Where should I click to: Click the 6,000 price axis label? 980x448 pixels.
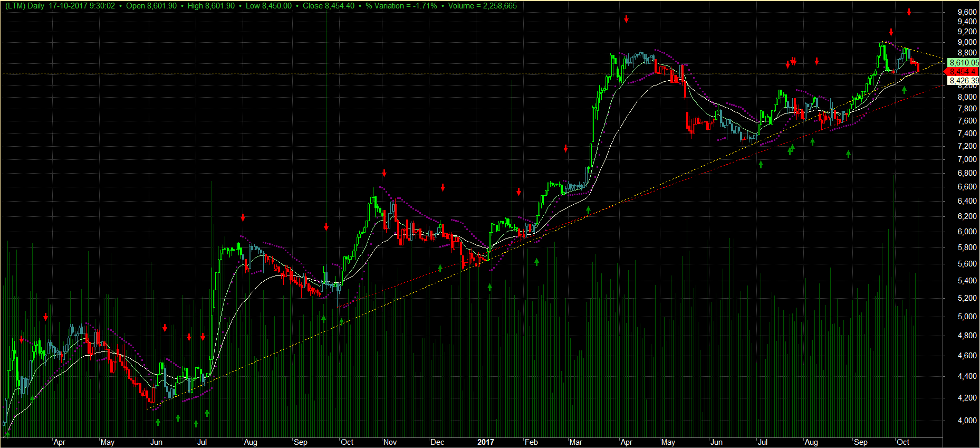coord(967,232)
